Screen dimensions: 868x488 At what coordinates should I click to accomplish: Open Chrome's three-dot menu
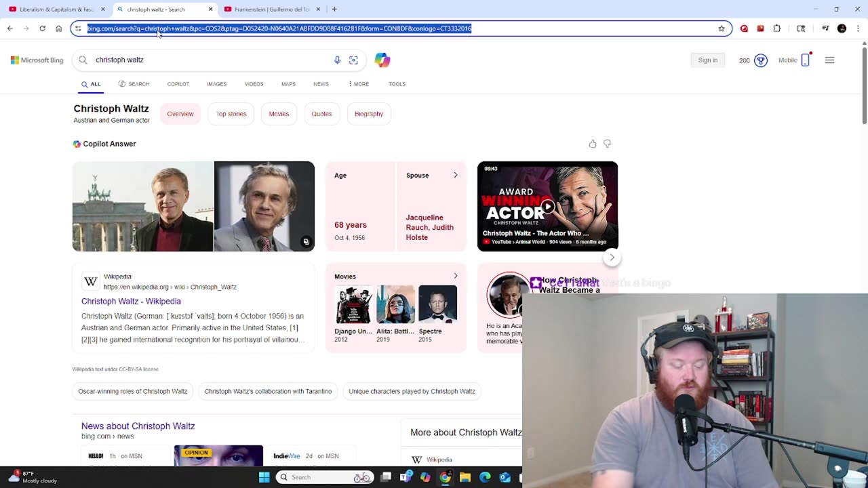[x=858, y=28]
